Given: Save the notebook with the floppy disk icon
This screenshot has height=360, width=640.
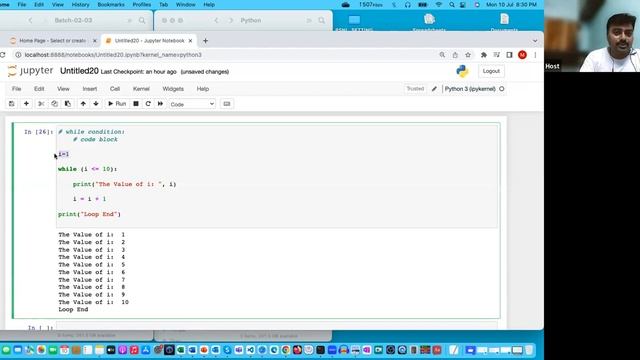Looking at the screenshot, I should 11,104.
